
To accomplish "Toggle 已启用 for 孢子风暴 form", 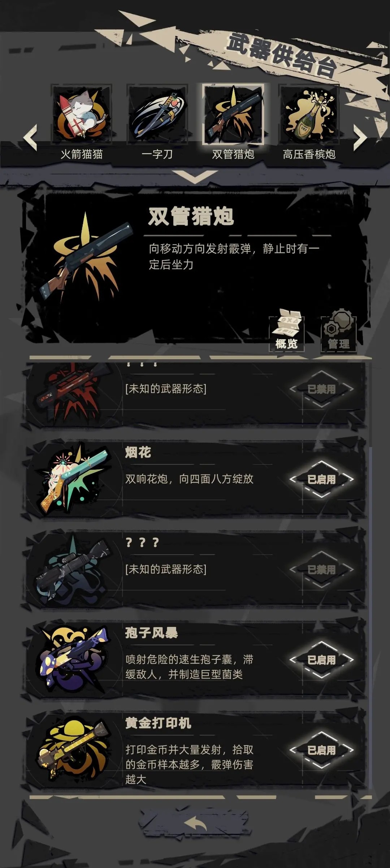I will 321,660.
